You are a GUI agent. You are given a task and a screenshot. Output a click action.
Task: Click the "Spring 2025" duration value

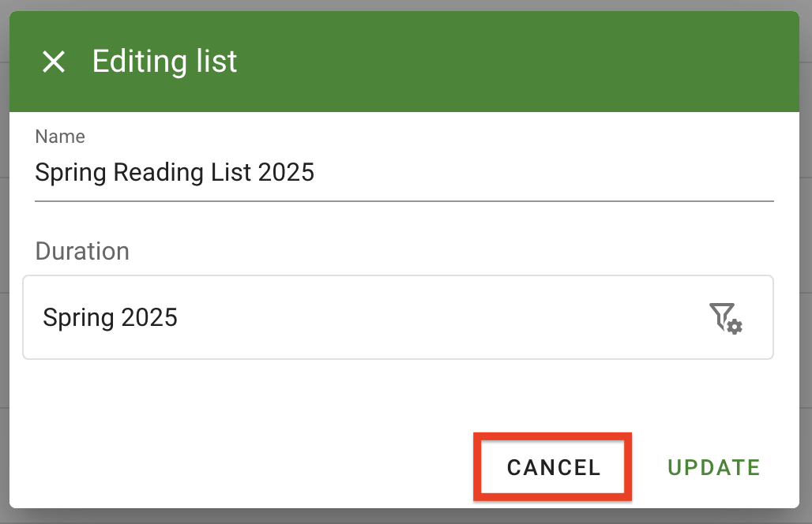[x=111, y=317]
